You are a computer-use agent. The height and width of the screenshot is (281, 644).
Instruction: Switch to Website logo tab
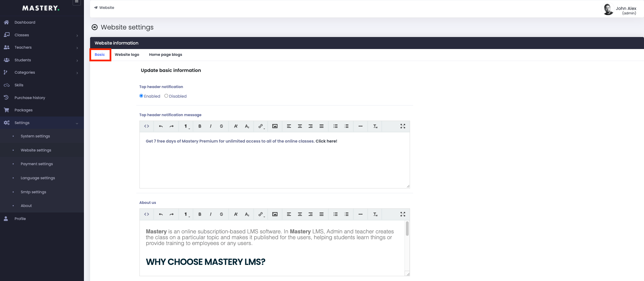pyautogui.click(x=127, y=54)
